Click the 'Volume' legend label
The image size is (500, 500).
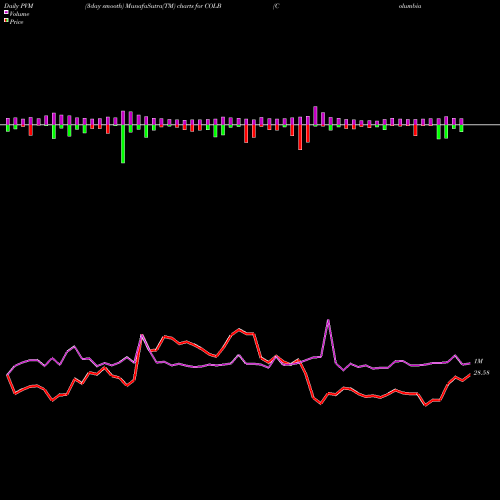point(19,14)
